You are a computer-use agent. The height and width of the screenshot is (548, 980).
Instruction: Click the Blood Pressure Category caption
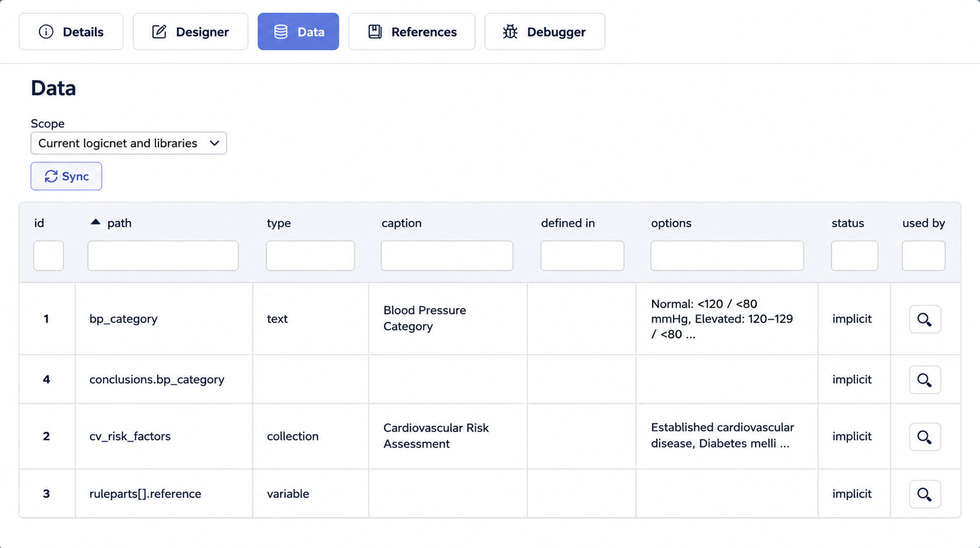click(425, 318)
